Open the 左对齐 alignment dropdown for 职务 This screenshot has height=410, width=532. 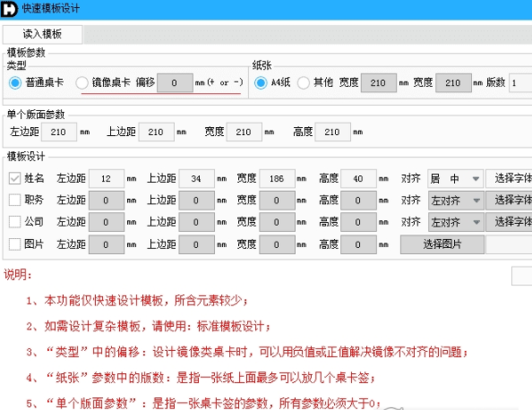point(455,201)
